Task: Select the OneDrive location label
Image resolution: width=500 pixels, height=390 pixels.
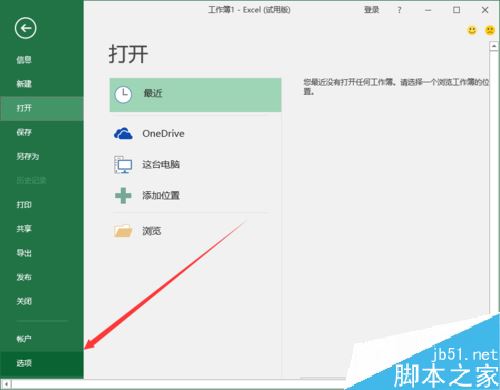Action: coord(163,133)
